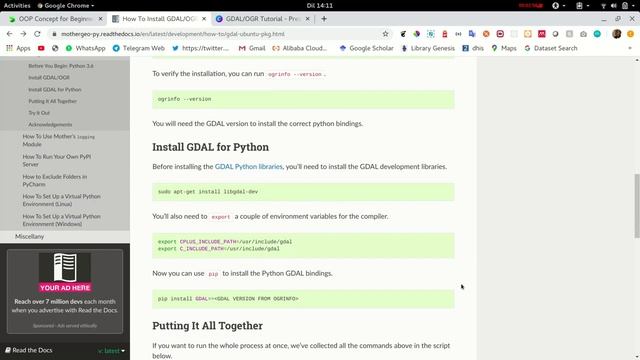Open Library Genesis bookmark
The width and height of the screenshot is (640, 360).
(x=428, y=48)
